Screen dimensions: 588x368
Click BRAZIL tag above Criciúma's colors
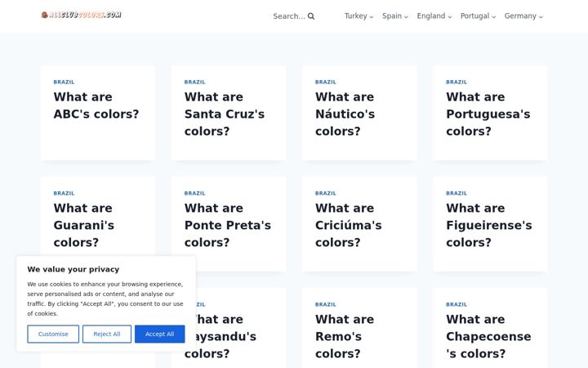pos(326,193)
